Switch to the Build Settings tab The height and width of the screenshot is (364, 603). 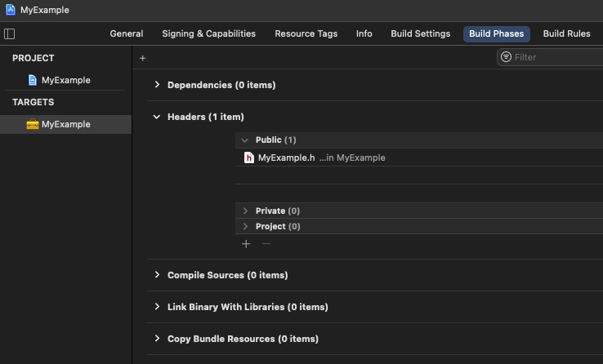click(420, 34)
